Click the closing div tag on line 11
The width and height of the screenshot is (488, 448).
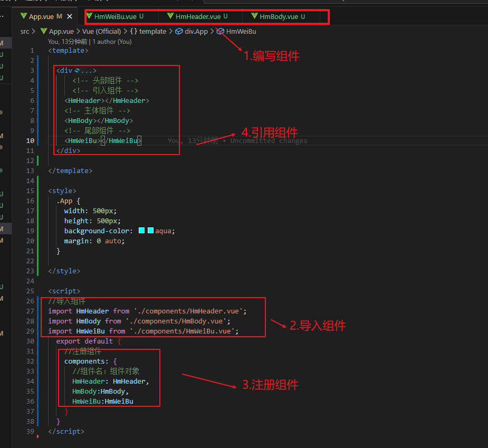[68, 151]
